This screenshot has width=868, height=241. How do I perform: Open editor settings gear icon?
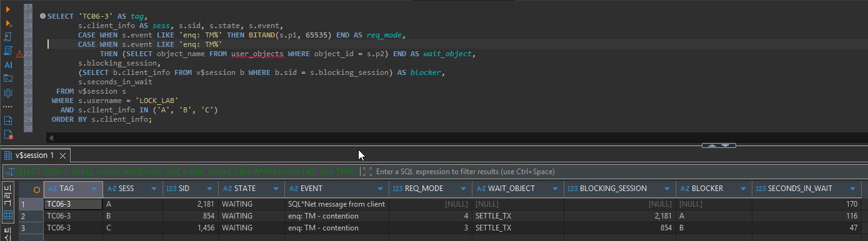coord(8,93)
